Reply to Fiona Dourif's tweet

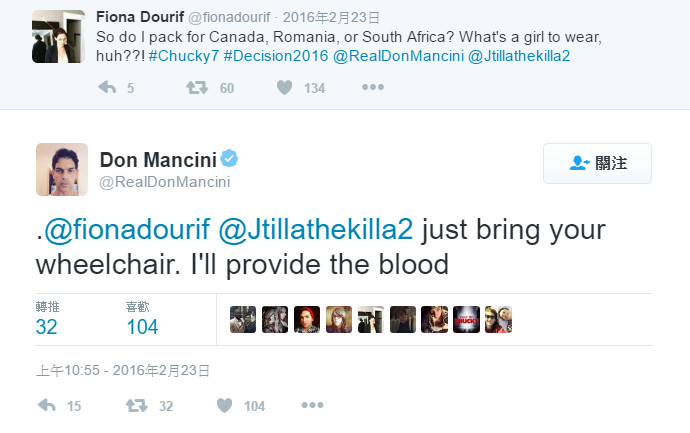(x=107, y=88)
